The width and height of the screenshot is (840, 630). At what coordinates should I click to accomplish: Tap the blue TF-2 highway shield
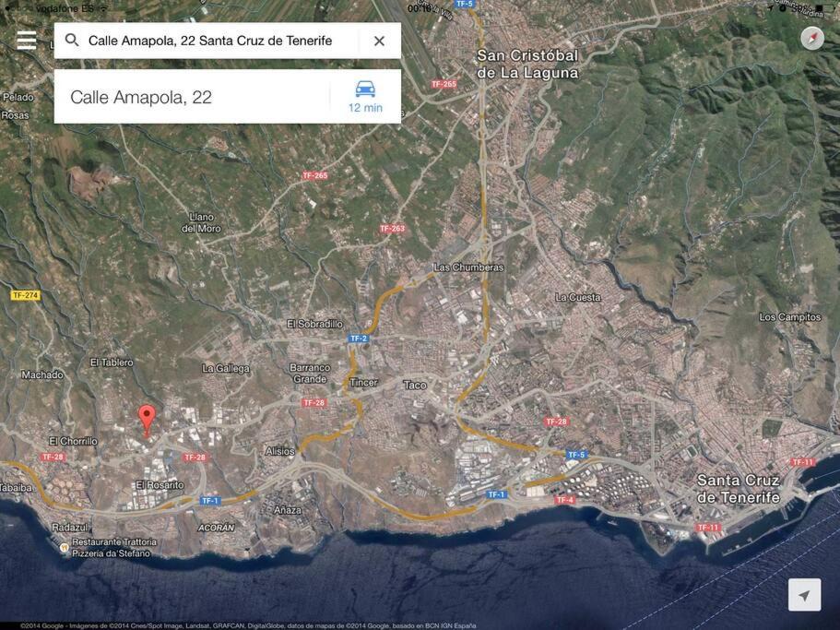(x=358, y=339)
